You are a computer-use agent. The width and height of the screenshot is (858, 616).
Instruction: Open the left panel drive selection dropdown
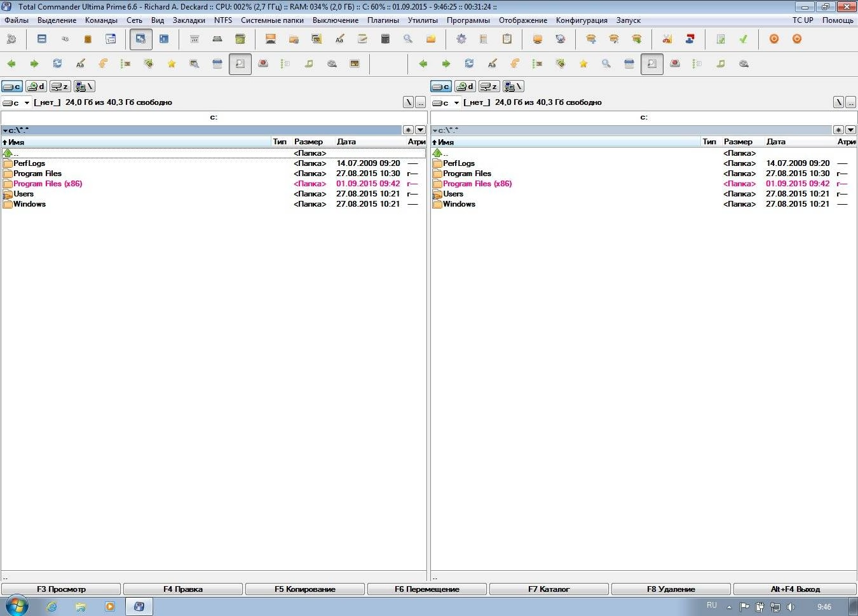point(17,102)
